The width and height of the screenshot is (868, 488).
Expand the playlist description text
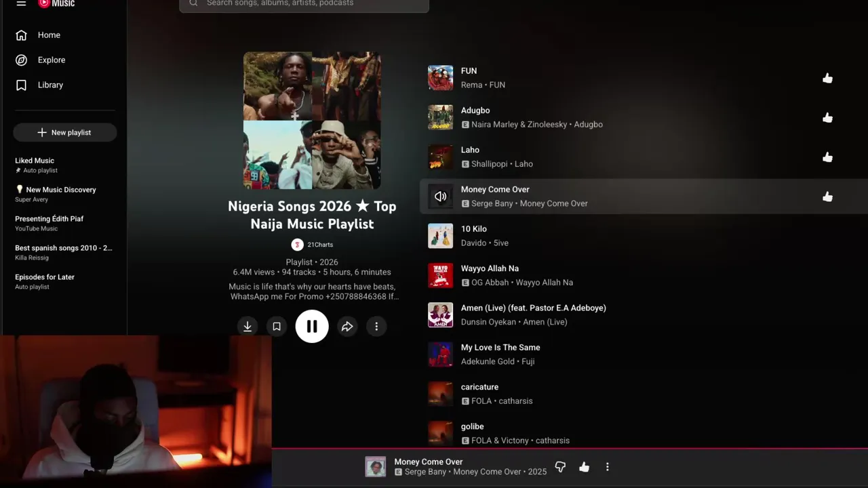pos(313,291)
